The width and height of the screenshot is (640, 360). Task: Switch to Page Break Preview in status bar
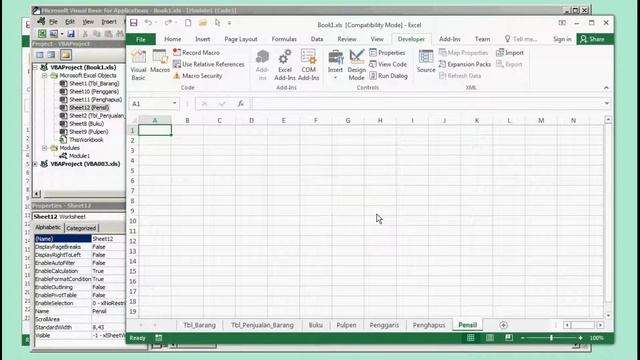[x=509, y=338]
